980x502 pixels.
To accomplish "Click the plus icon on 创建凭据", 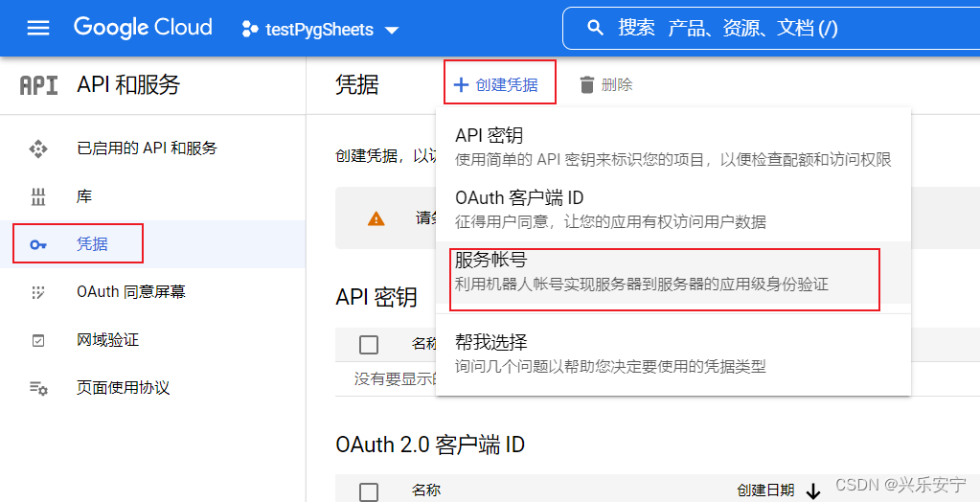I will [461, 85].
